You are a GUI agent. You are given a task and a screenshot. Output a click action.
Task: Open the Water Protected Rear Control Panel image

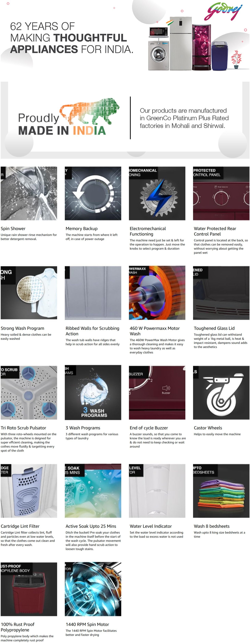221,193
